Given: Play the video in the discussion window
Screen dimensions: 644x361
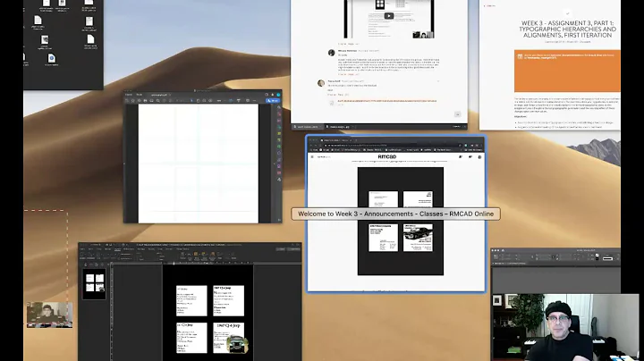Looking at the screenshot, I should pyautogui.click(x=388, y=16).
